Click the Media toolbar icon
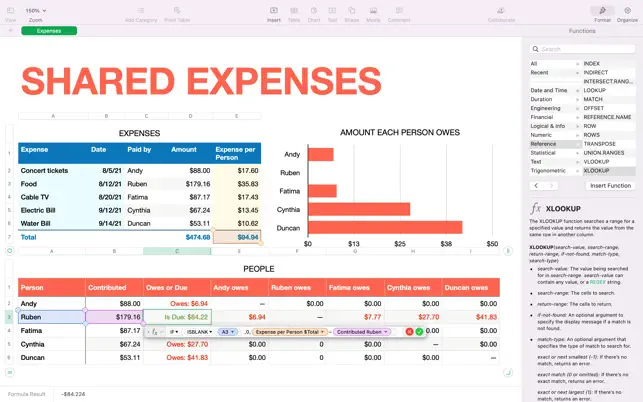 point(373,14)
